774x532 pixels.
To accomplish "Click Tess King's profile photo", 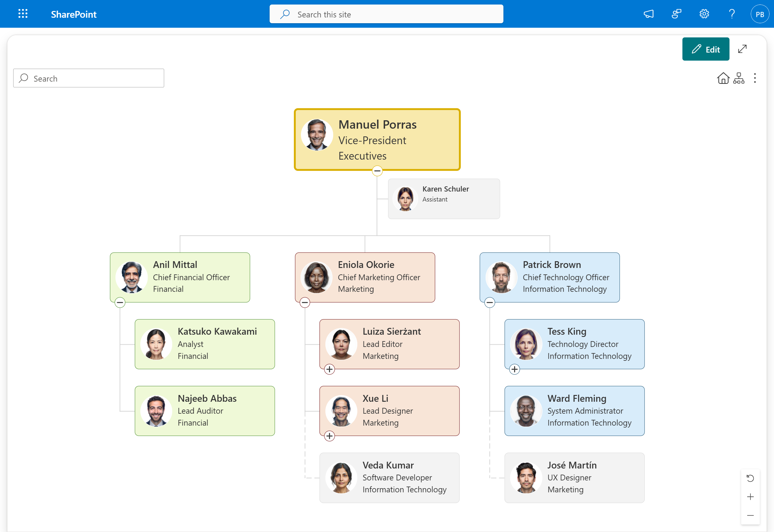I will (x=526, y=344).
